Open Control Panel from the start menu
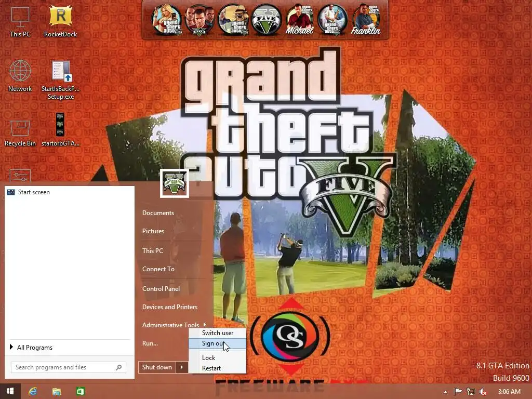This screenshot has width=532, height=399. pos(161,289)
